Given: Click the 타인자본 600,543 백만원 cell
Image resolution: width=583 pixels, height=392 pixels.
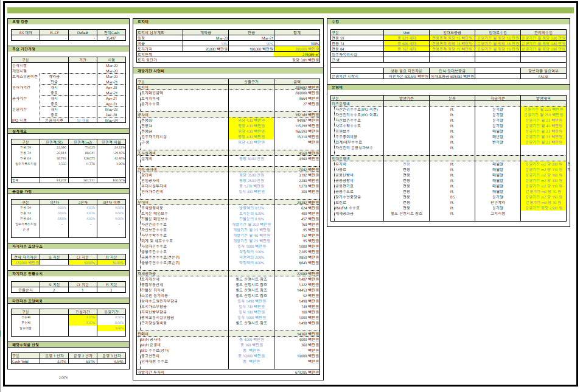Looking at the screenshot, I should [x=407, y=76].
